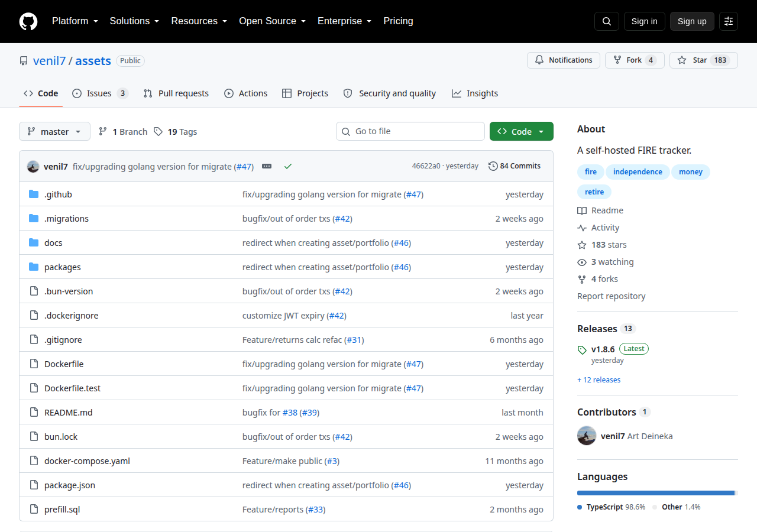Expand the Resources menu
Image resolution: width=757 pixels, height=532 pixels.
coord(199,21)
